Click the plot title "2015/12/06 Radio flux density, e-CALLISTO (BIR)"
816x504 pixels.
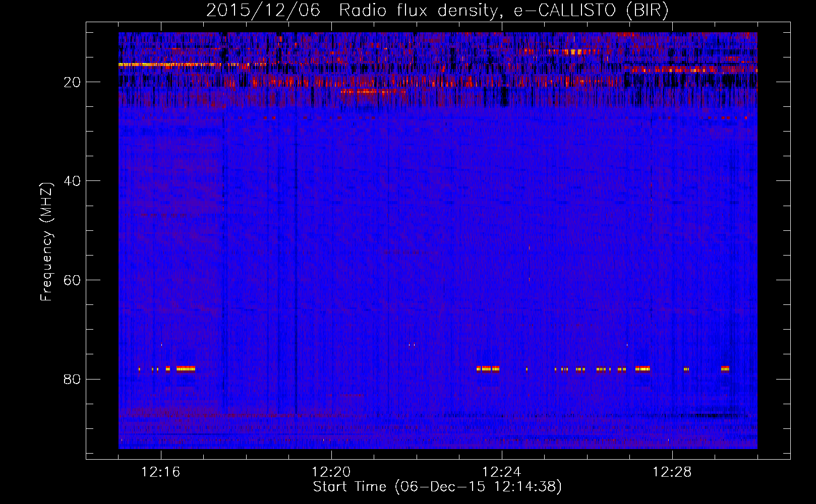click(437, 10)
